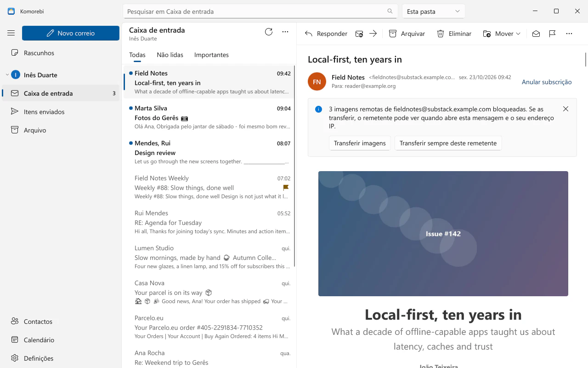This screenshot has height=368, width=588.
Task: Toggle flag on Weekly #88 message
Action: point(286,188)
